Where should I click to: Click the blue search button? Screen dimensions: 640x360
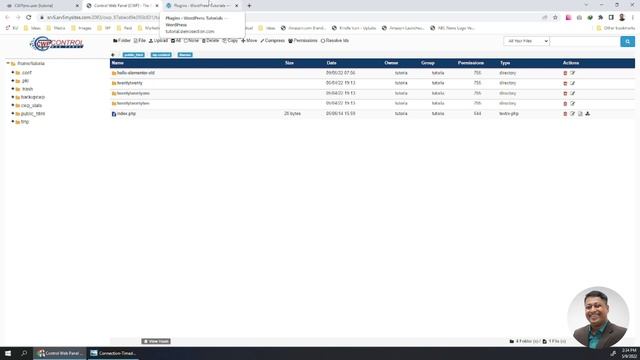[x=627, y=41]
